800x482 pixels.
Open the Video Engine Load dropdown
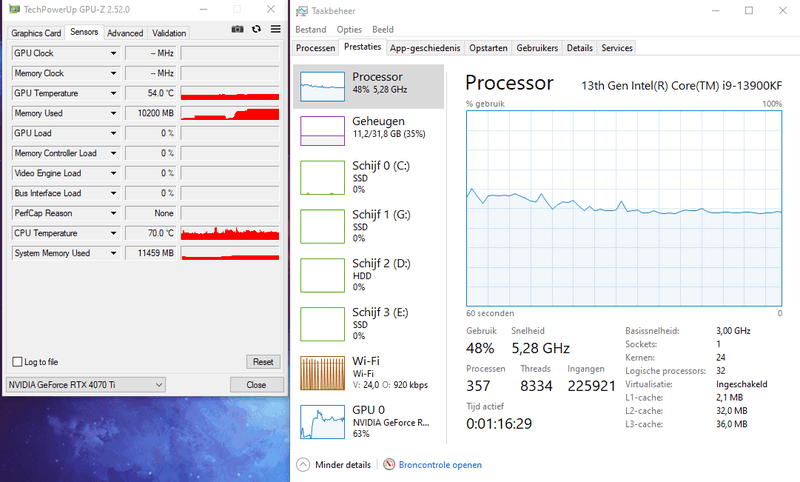[x=113, y=173]
